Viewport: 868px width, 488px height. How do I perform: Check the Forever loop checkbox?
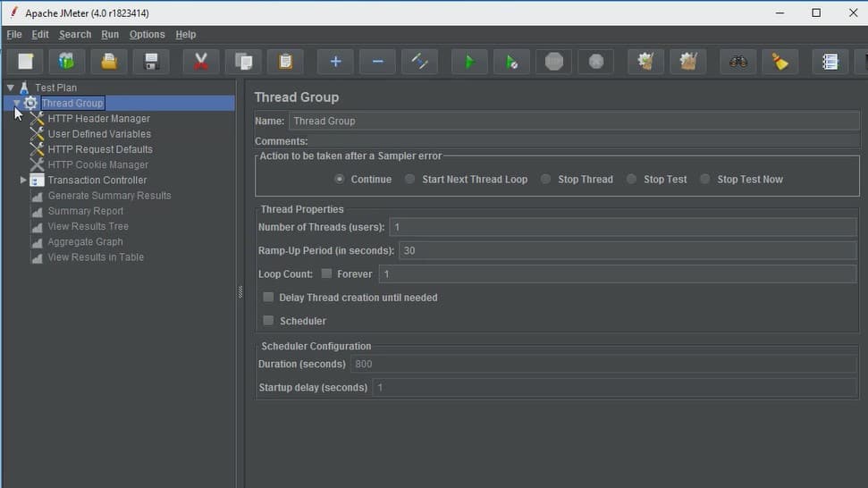click(326, 273)
